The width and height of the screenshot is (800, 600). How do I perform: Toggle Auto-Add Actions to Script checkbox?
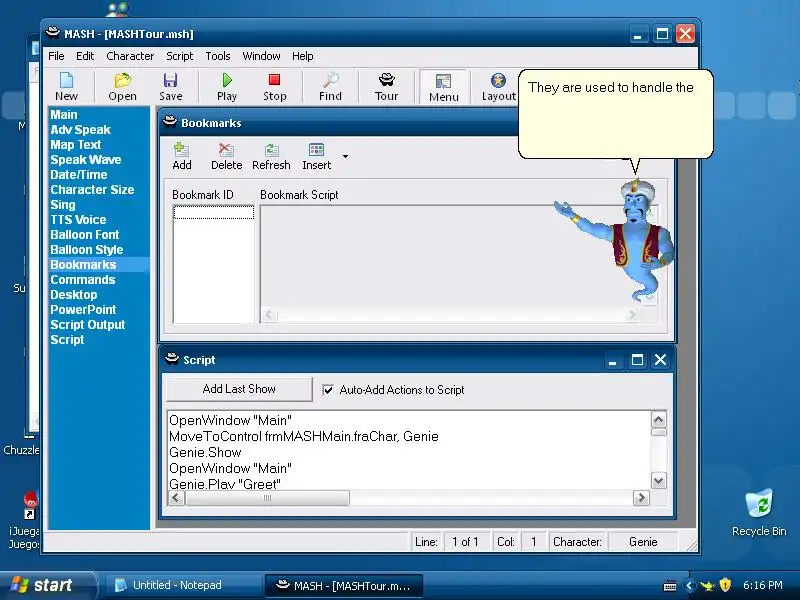pyautogui.click(x=328, y=390)
